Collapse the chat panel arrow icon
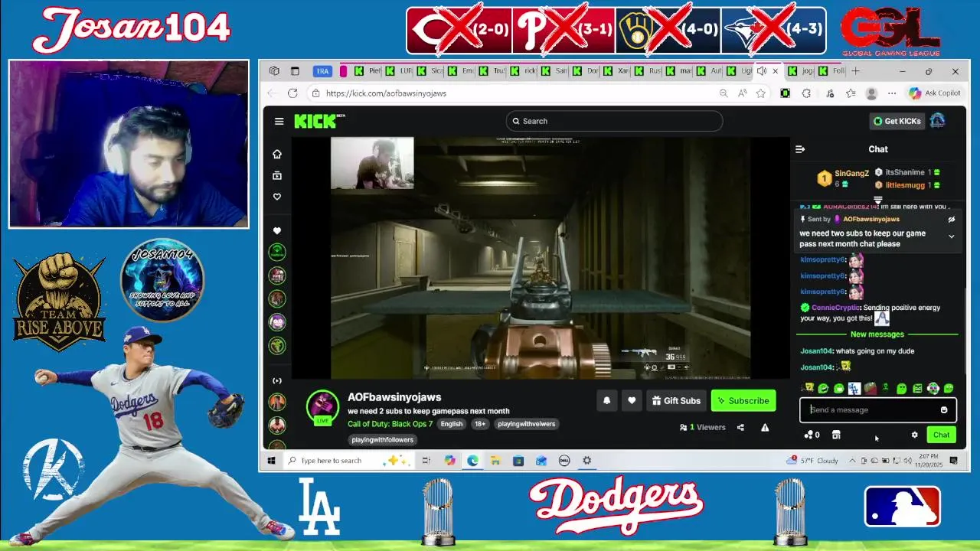The height and width of the screenshot is (551, 980). pos(800,149)
